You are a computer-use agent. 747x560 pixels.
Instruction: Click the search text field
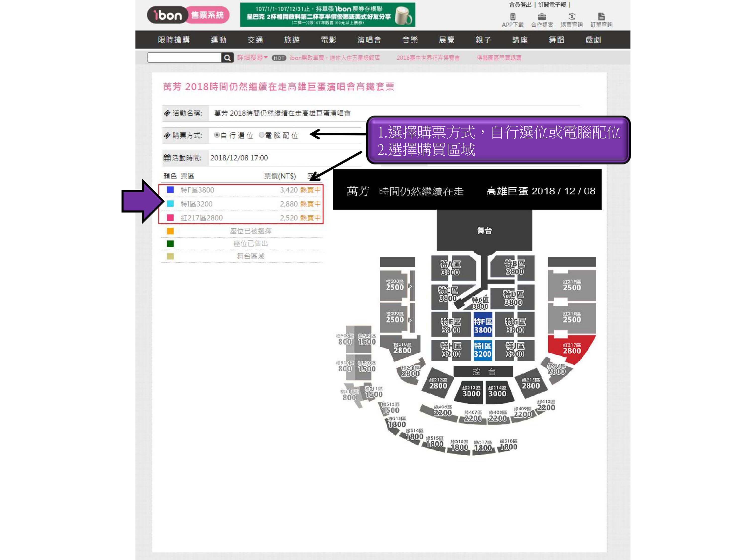point(185,58)
